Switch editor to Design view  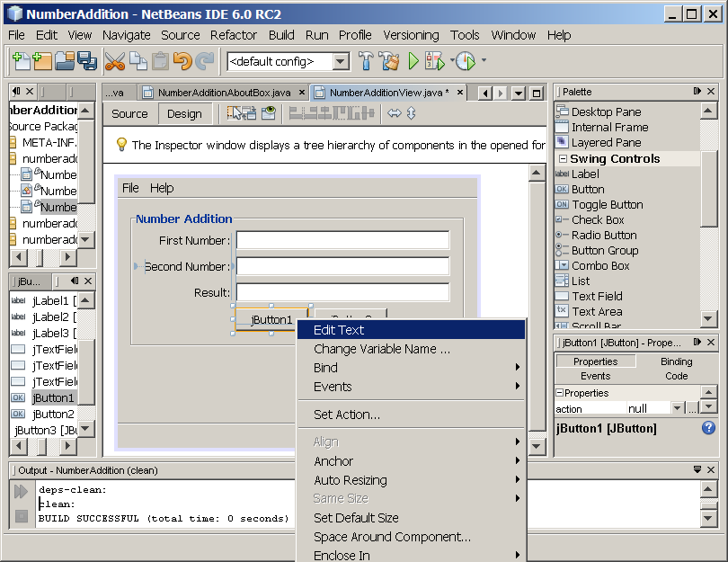pyautogui.click(x=184, y=114)
